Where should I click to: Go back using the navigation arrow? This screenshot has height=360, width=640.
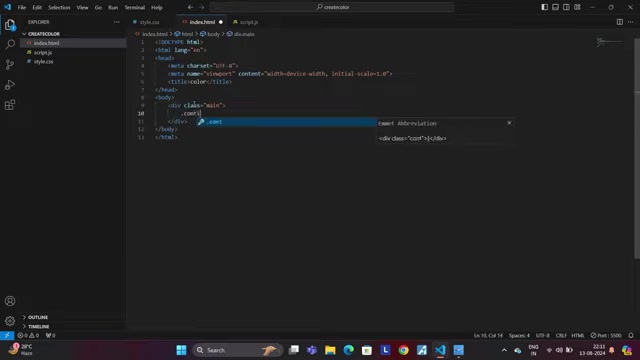191,7
